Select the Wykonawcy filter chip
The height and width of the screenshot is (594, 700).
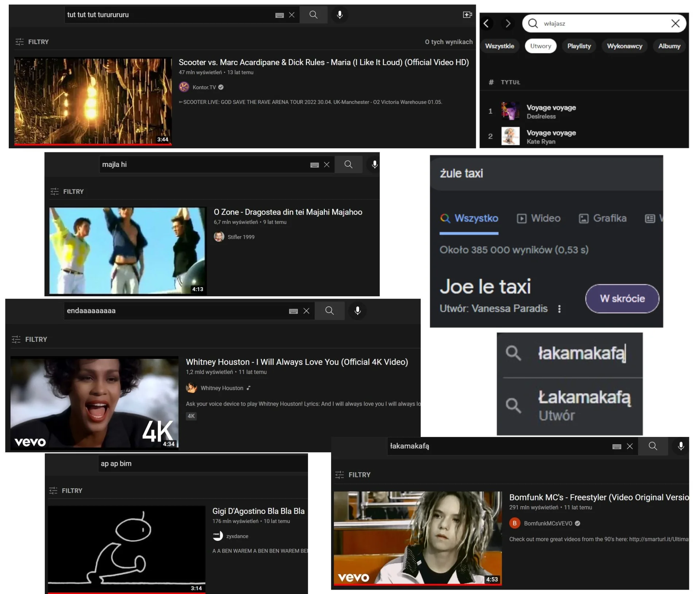pyautogui.click(x=624, y=46)
